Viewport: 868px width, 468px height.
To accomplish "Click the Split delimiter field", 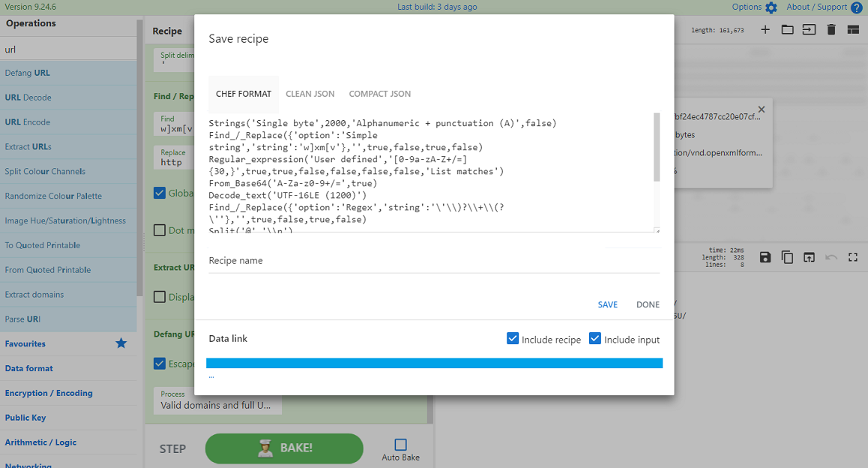I will click(174, 60).
